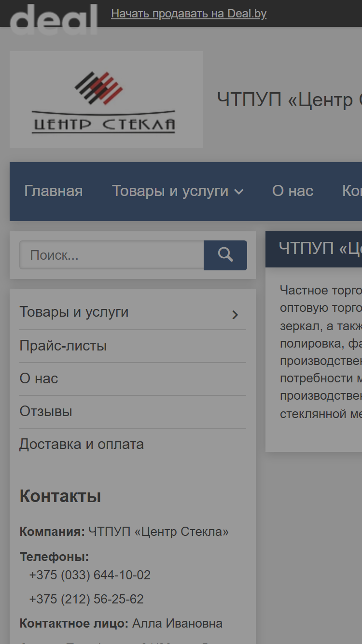Open Доставка и оплата in the sidebar
This screenshot has width=362, height=644.
click(x=82, y=444)
